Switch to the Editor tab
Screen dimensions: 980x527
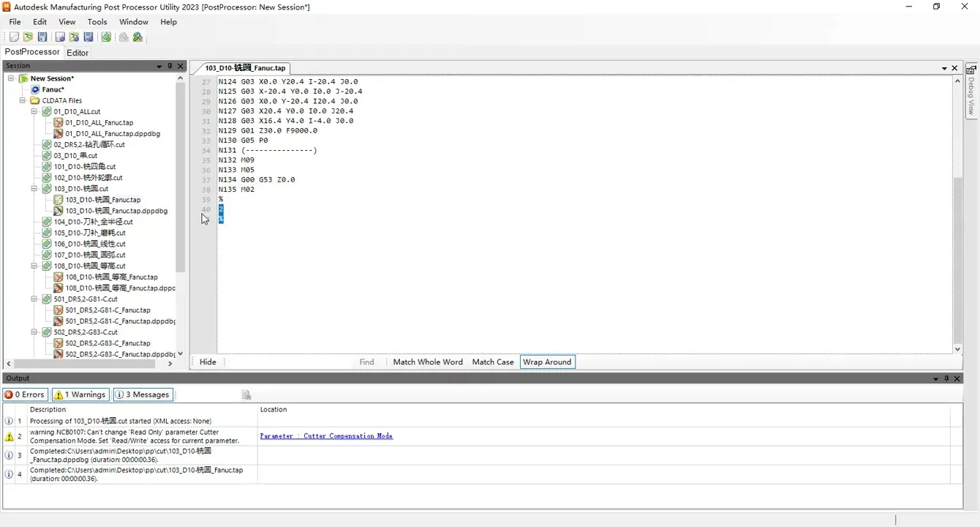point(78,53)
